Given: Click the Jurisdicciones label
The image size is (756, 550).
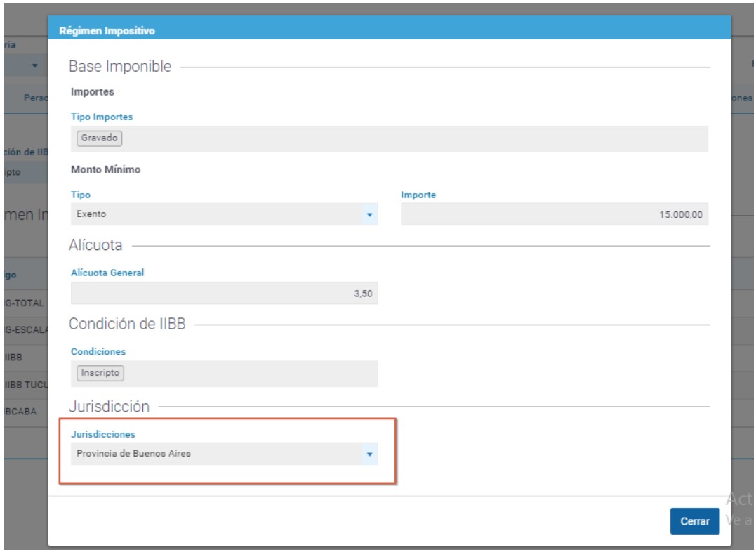Looking at the screenshot, I should point(103,434).
